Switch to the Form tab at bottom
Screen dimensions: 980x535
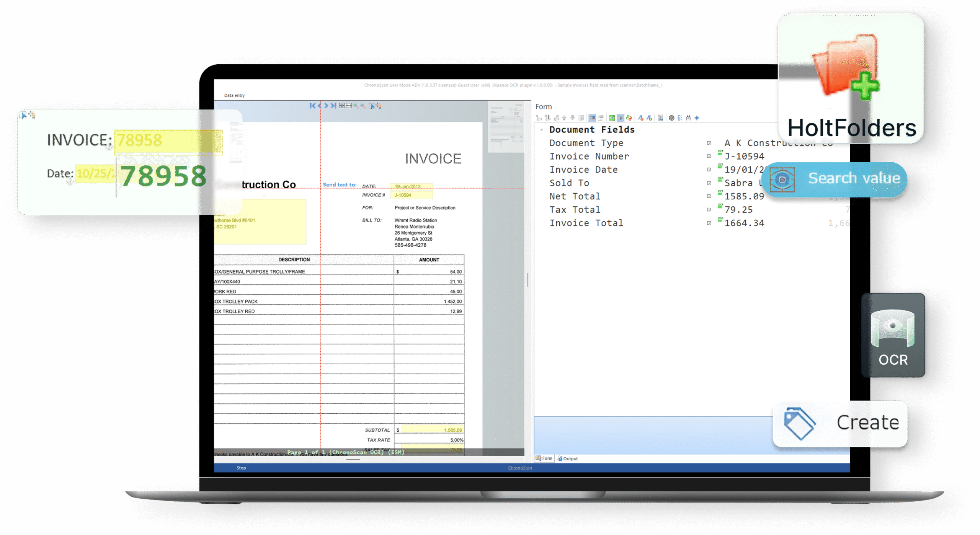[x=544, y=458]
